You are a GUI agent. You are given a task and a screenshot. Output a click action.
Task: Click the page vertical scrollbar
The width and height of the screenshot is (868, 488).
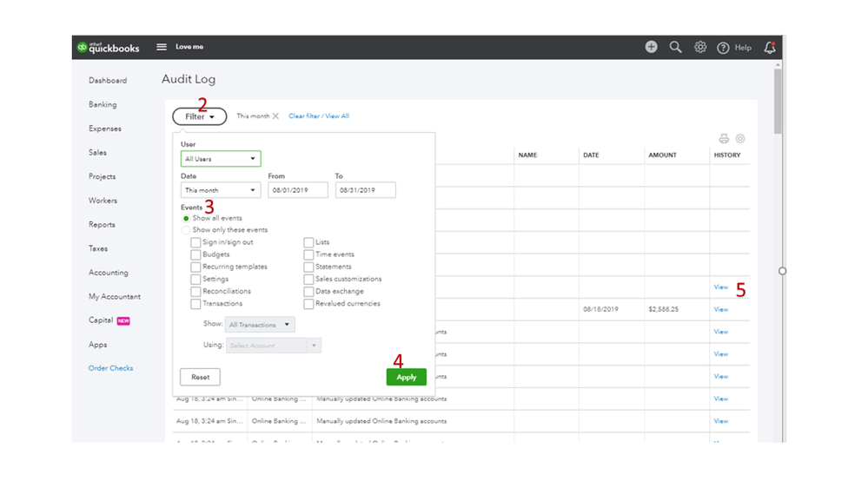tap(778, 101)
